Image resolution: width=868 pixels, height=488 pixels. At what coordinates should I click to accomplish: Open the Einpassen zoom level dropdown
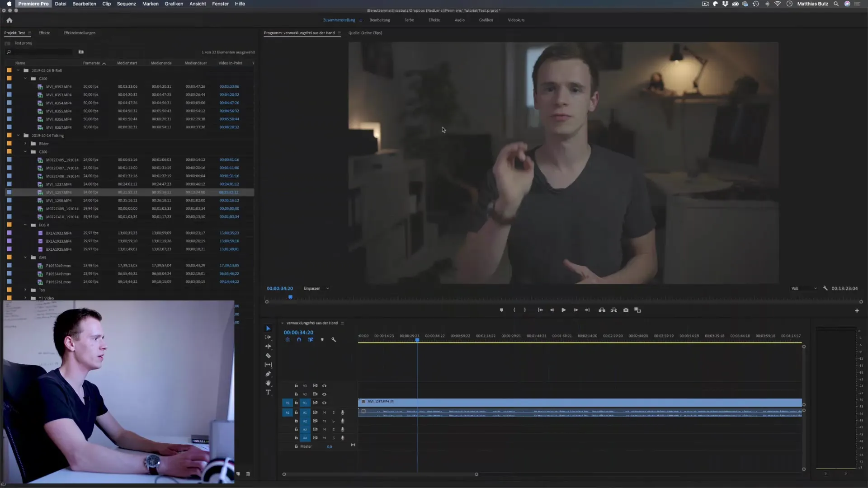tap(316, 288)
